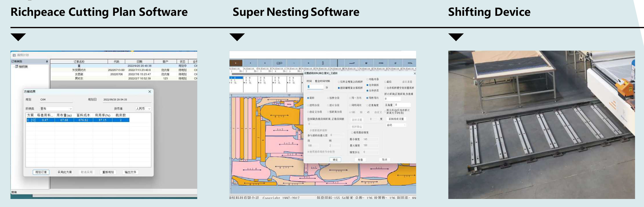
Task: Select the 任意角度 radio option
Action: click(x=367, y=105)
